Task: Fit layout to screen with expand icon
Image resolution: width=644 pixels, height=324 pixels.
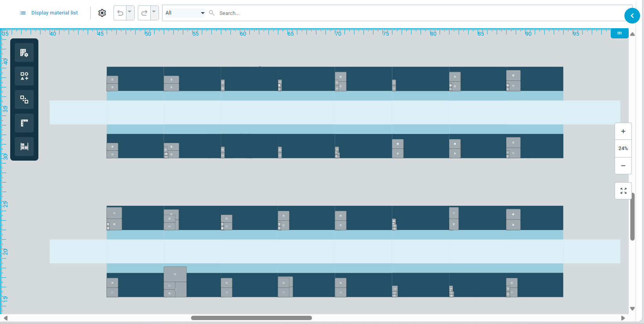Action: point(623,191)
